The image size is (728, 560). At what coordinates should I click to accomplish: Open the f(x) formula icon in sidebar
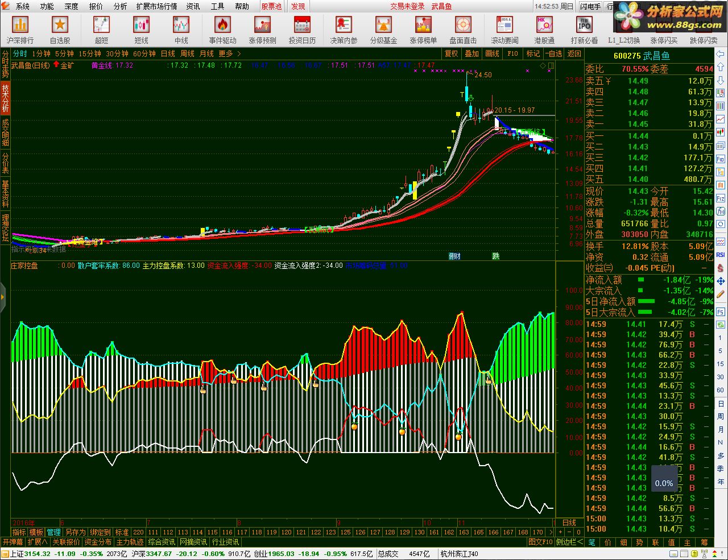point(721,211)
